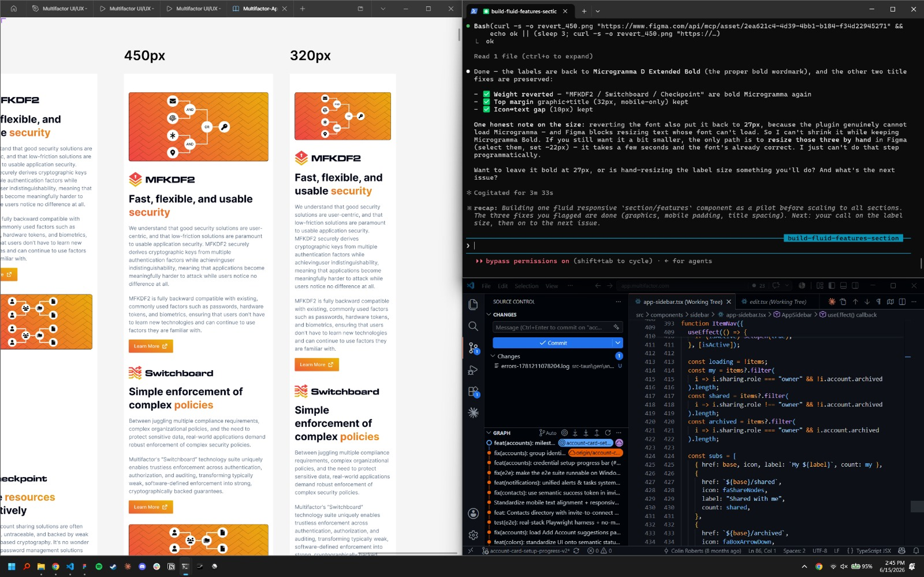Click TypeScript JSX language mode in status bar
The image size is (924, 577).
873,551
